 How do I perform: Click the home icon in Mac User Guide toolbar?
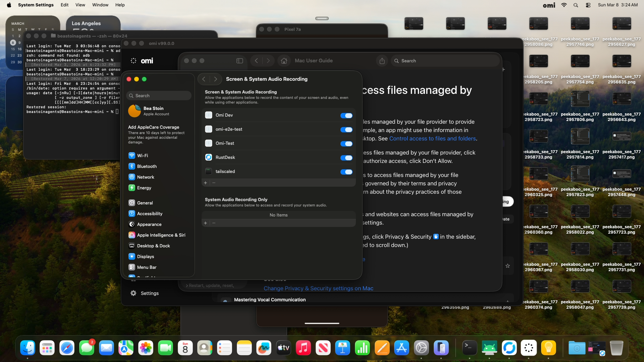(x=284, y=61)
